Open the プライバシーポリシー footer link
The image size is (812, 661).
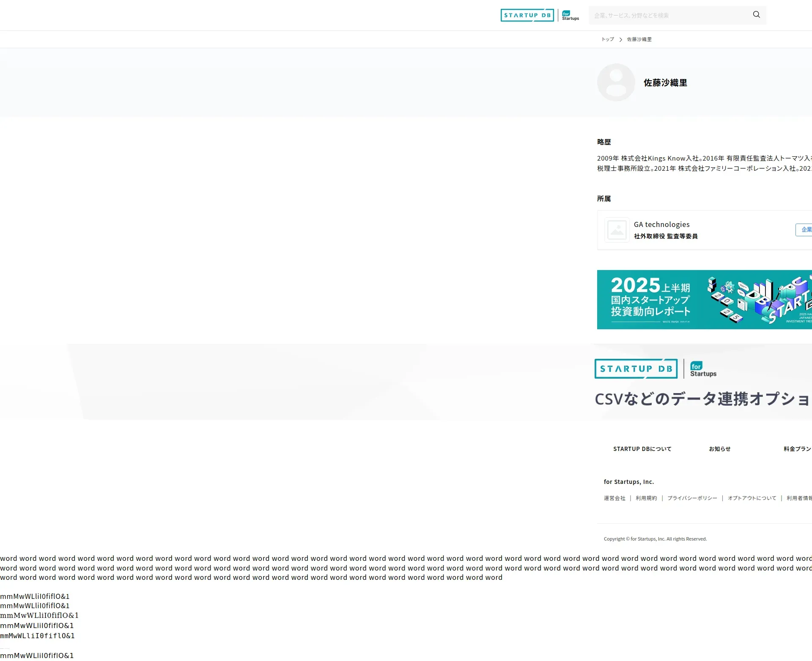[692, 498]
